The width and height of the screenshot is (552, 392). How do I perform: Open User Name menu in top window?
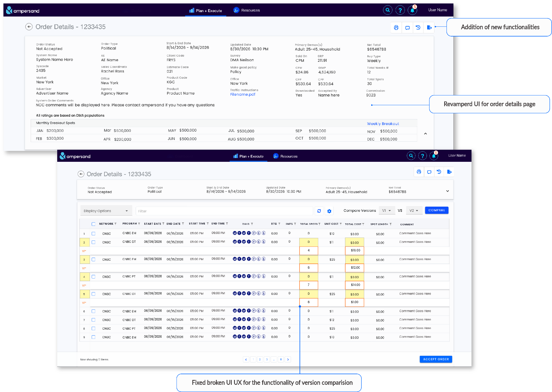438,10
